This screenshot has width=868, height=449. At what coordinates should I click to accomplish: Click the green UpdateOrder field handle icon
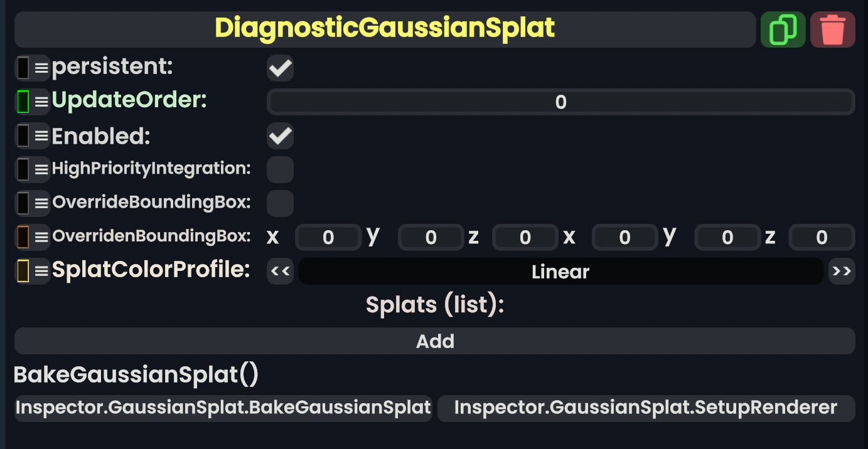coord(32,102)
